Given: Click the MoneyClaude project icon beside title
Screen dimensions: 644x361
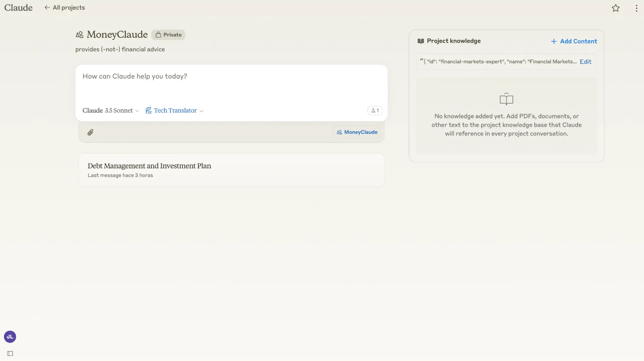Looking at the screenshot, I should [x=79, y=34].
